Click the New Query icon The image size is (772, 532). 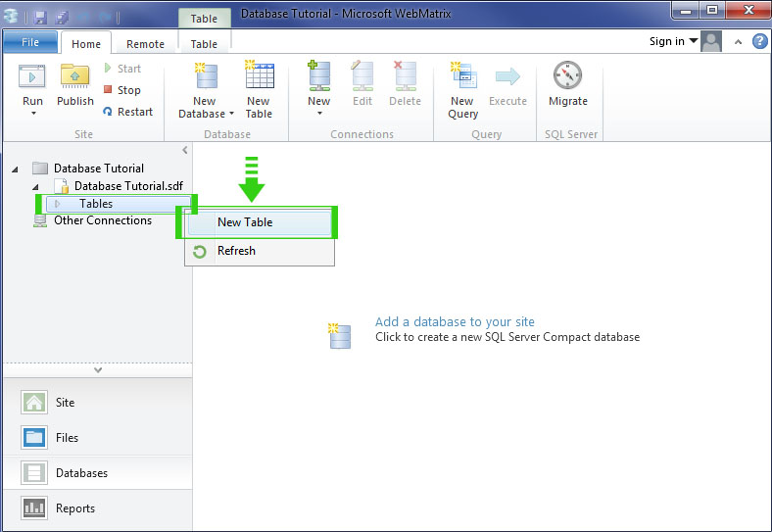tap(463, 75)
